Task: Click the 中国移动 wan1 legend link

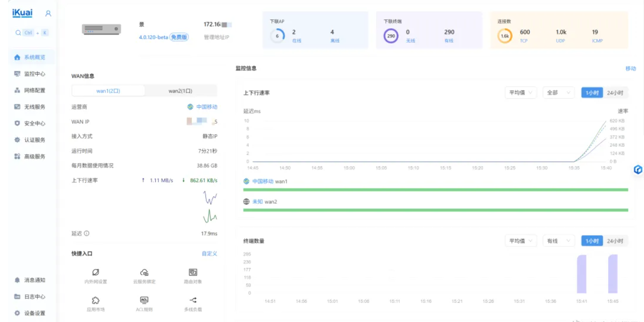Action: point(263,181)
